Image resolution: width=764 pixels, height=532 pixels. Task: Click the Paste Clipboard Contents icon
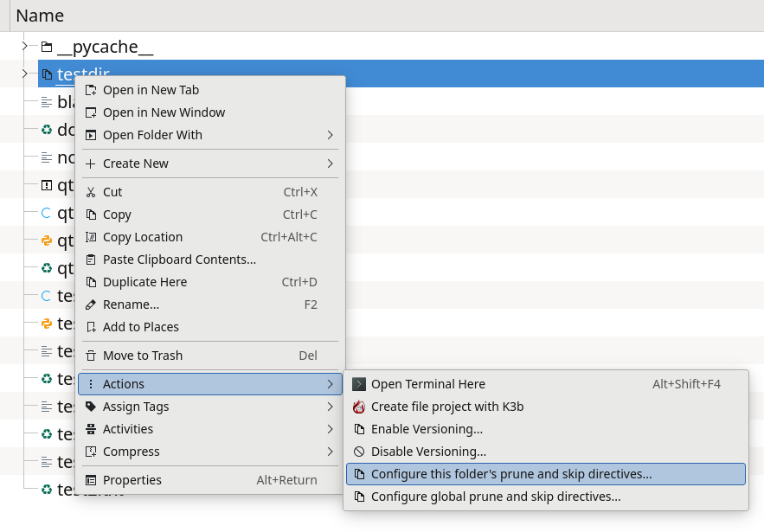tap(91, 260)
